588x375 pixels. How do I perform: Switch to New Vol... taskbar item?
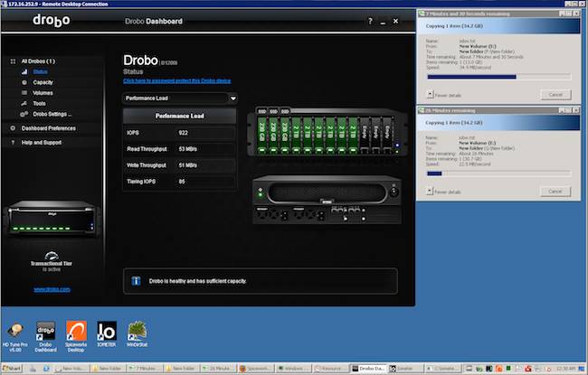click(71, 369)
